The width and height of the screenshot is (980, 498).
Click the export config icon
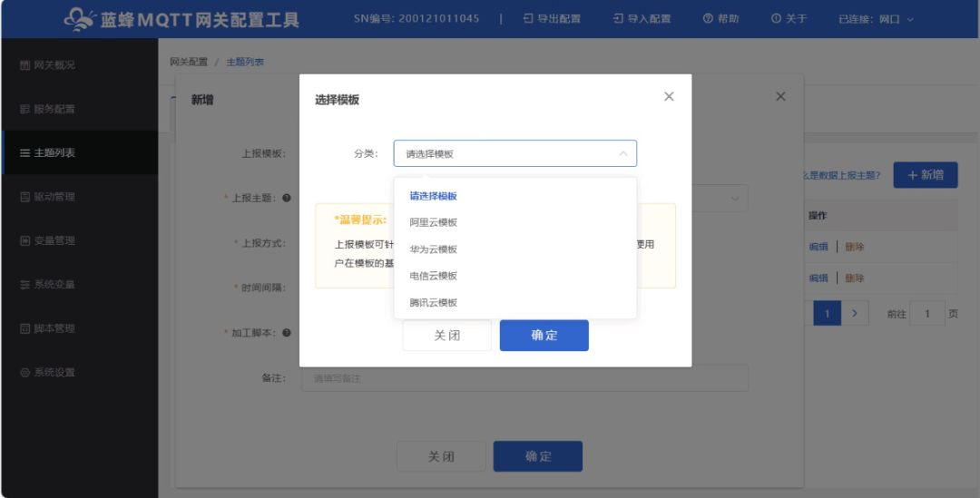pos(528,19)
